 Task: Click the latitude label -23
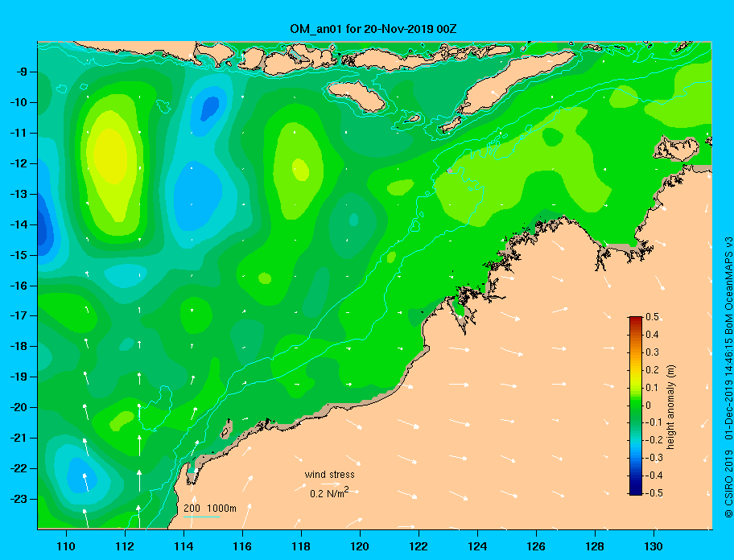[x=17, y=499]
